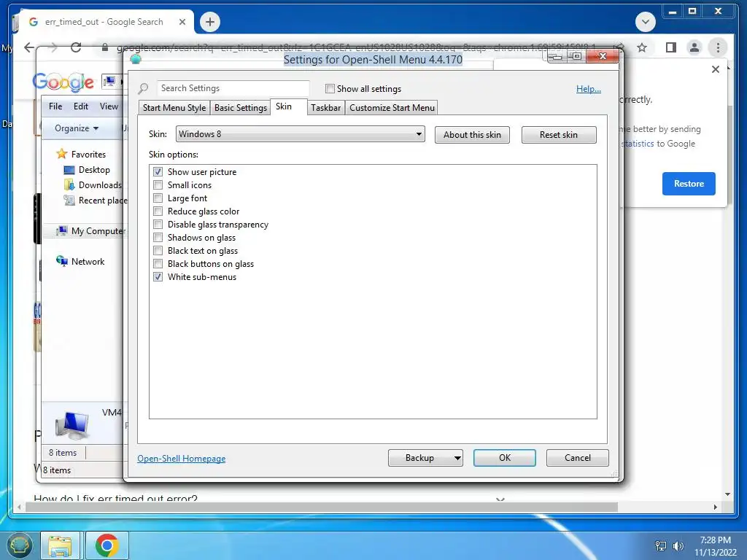Enable the Large font option
747x560 pixels.
point(158,198)
